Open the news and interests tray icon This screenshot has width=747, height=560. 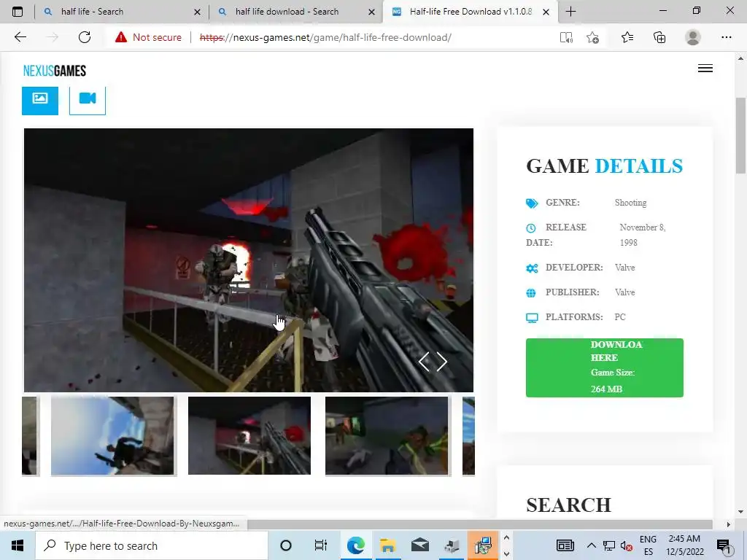[x=565, y=545]
